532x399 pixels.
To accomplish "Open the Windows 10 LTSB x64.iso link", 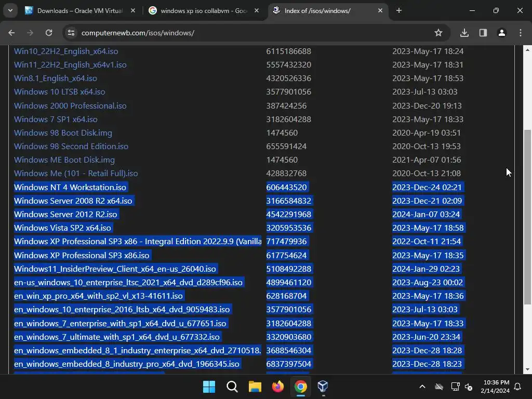I will (x=60, y=92).
